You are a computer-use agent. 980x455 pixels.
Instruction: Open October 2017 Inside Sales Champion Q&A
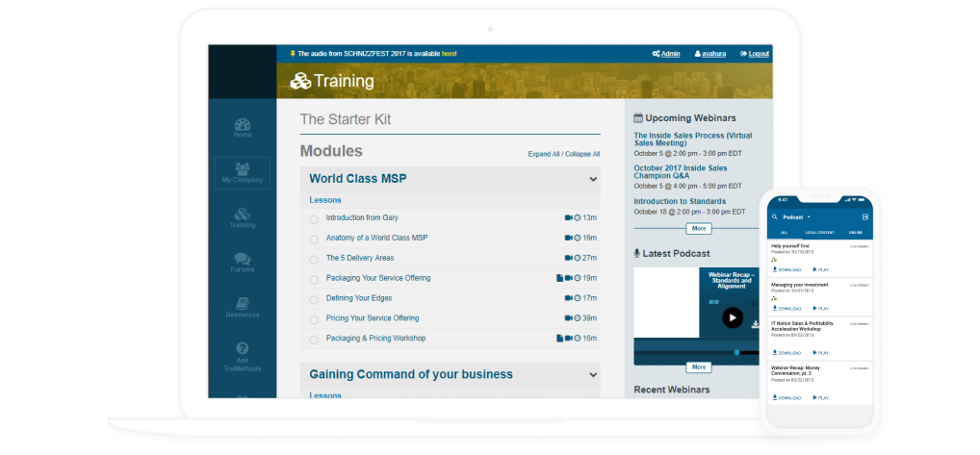click(x=681, y=171)
